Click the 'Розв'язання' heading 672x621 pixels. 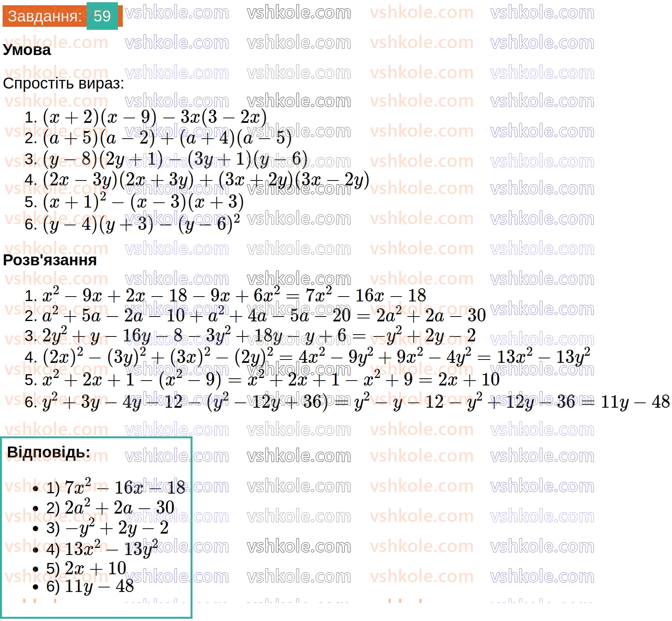(x=50, y=260)
